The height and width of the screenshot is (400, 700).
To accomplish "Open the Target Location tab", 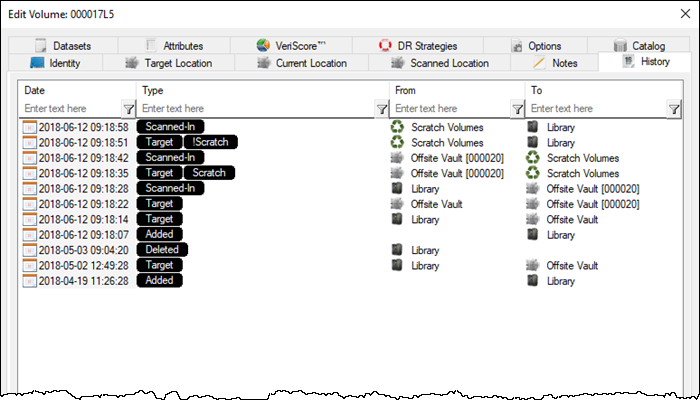I will point(169,63).
